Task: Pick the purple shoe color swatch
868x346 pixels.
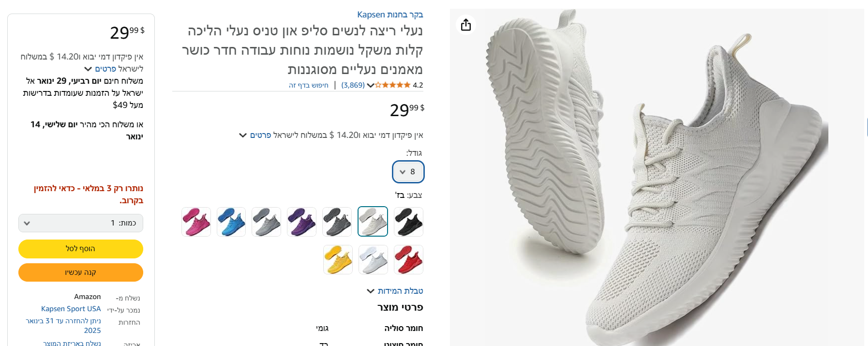Action: click(301, 222)
